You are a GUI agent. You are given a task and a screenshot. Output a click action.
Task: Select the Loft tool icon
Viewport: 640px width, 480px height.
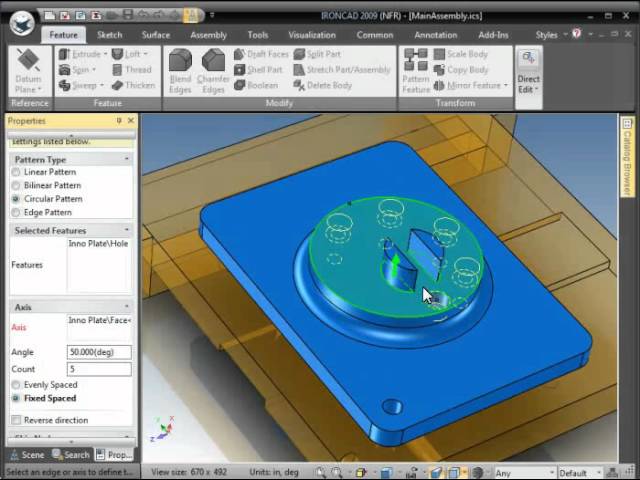point(117,54)
